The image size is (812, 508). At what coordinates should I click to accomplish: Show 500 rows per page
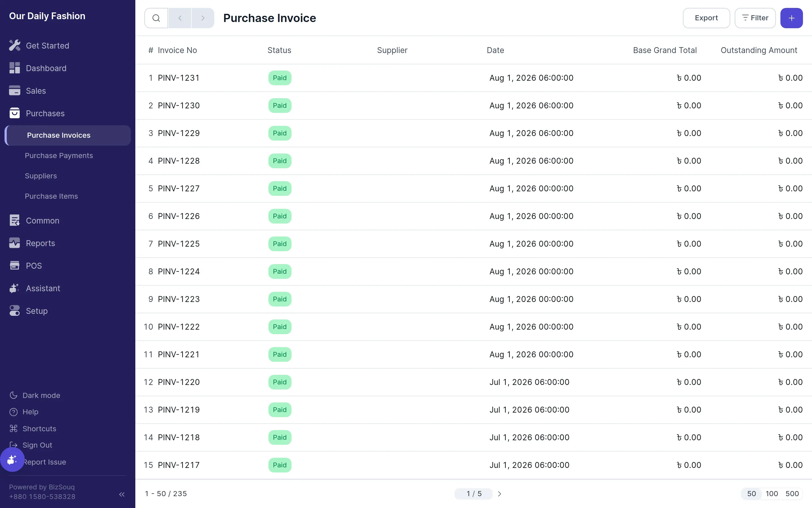[x=792, y=494]
